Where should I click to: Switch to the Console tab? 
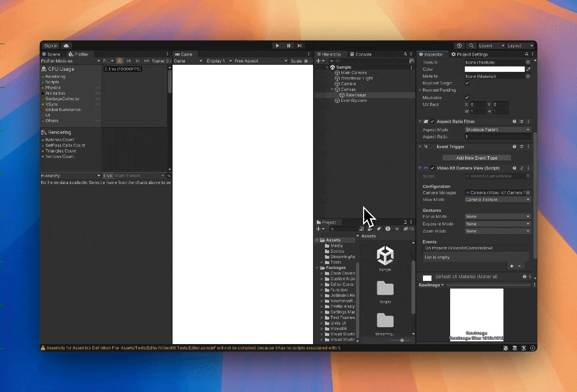360,54
